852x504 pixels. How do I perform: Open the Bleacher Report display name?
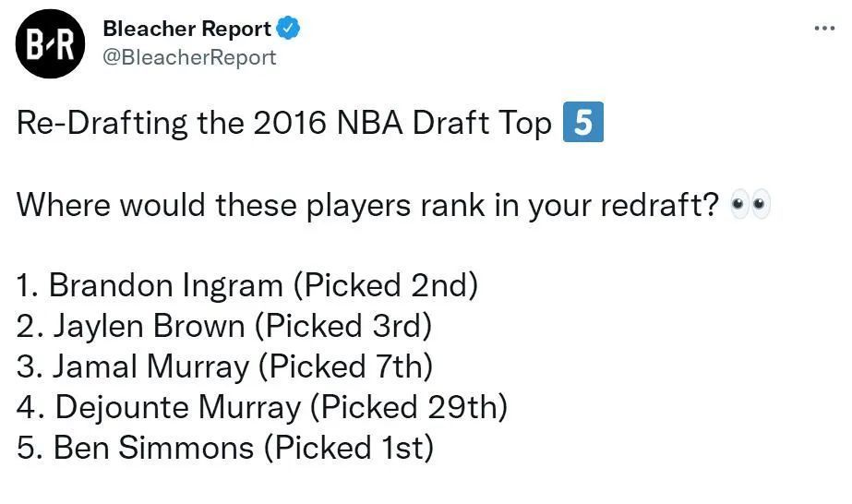click(x=186, y=29)
